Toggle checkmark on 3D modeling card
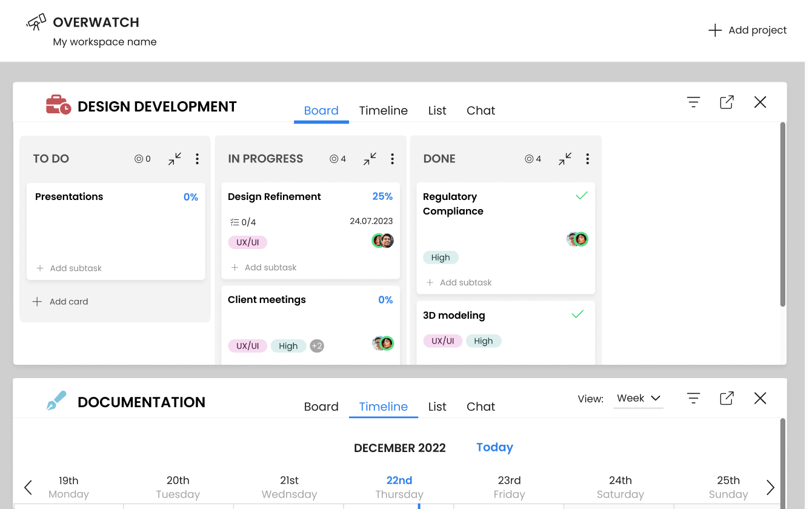Screen dimensions: 812x509 577,314
